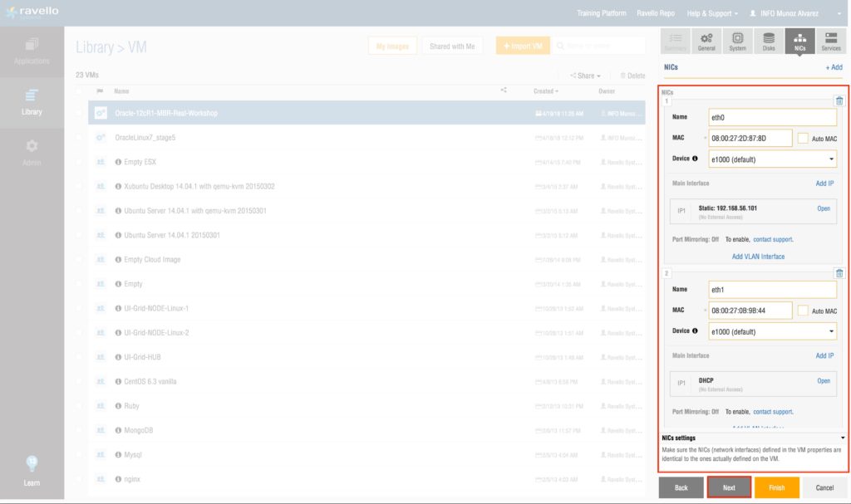Enable Auto MAC for eth1
This screenshot has width=851, height=504.
(x=803, y=311)
